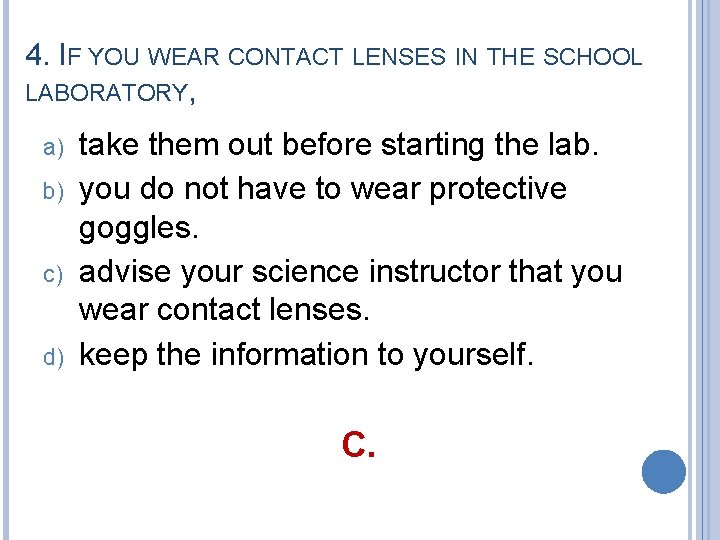
Task: Click the 'a)' bullet marker
Action: 53,148
